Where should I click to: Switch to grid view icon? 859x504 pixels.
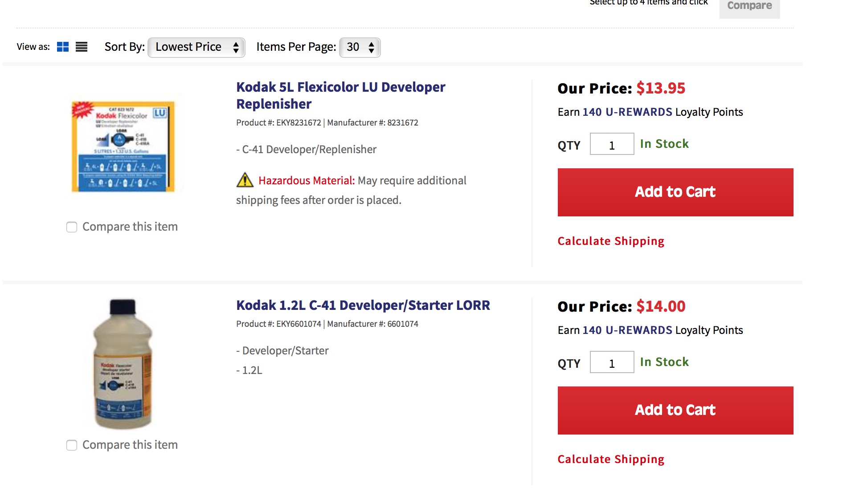(x=63, y=47)
